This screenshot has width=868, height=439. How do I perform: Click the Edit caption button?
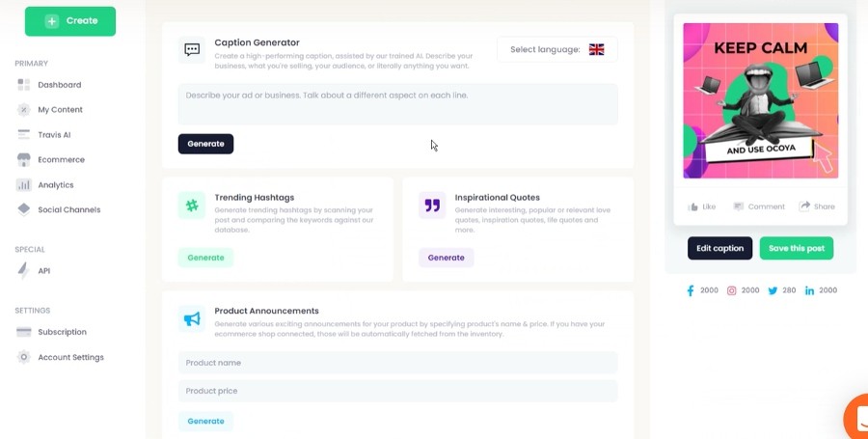(719, 248)
